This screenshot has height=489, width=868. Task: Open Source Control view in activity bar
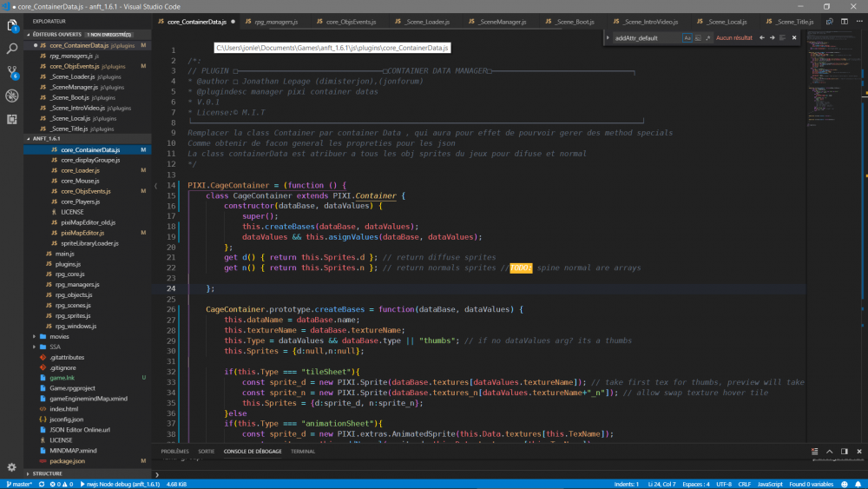pyautogui.click(x=11, y=73)
